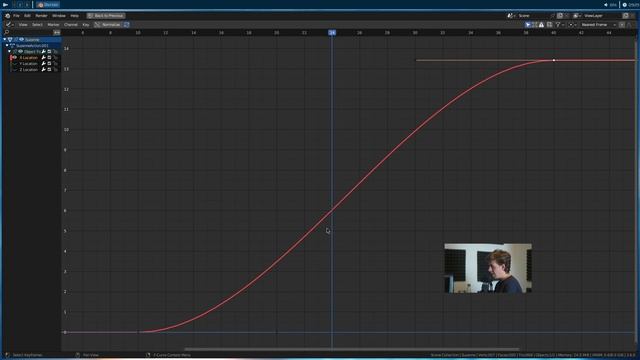Click the current frame 24 marker
This screenshot has width=640, height=360.
pos(332,33)
